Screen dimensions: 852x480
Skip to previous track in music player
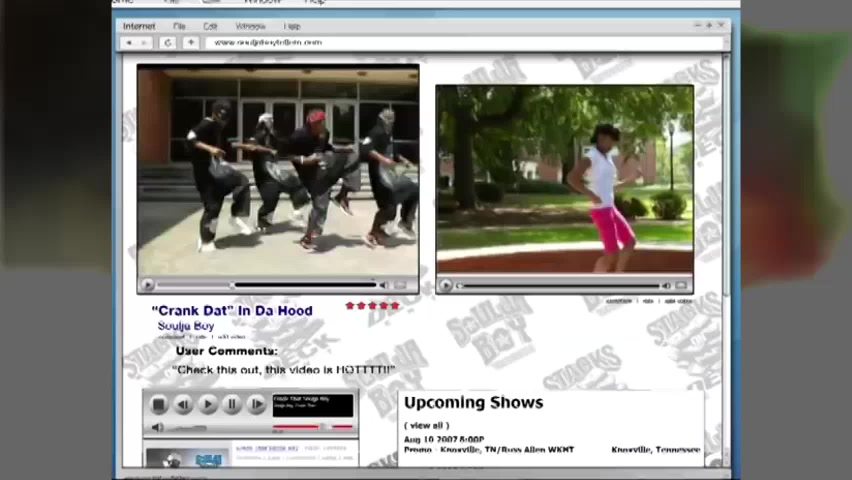[x=184, y=404]
